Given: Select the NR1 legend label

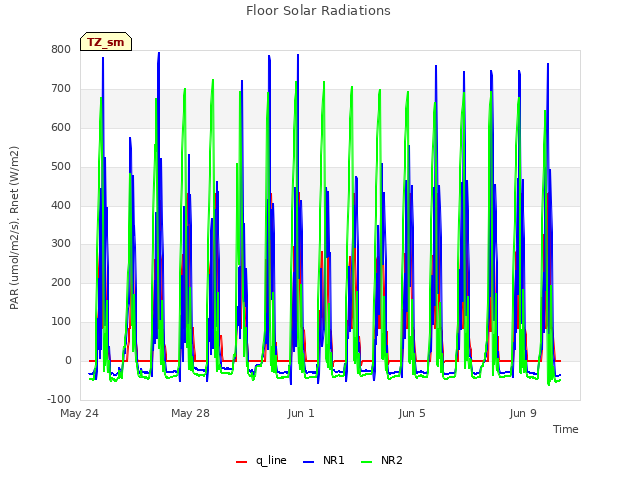Looking at the screenshot, I should click(x=333, y=460).
